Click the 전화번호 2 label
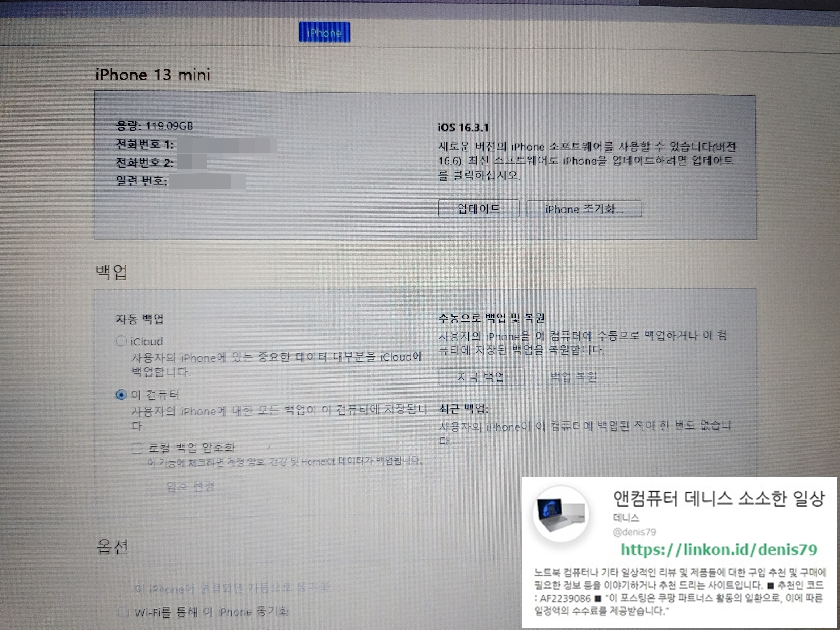Image resolution: width=840 pixels, height=630 pixels. [145, 163]
